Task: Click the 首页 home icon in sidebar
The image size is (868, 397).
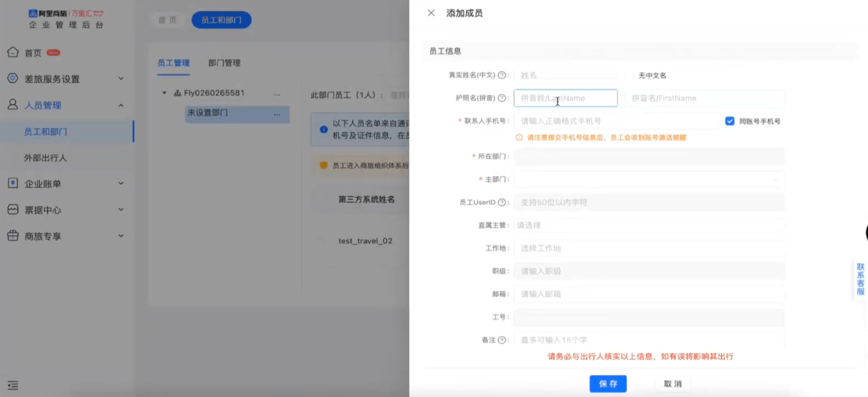Action: coord(13,53)
